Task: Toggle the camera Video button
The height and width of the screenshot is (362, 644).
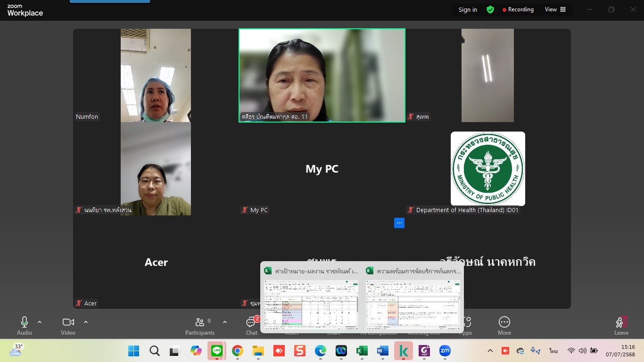Action: [x=68, y=326]
